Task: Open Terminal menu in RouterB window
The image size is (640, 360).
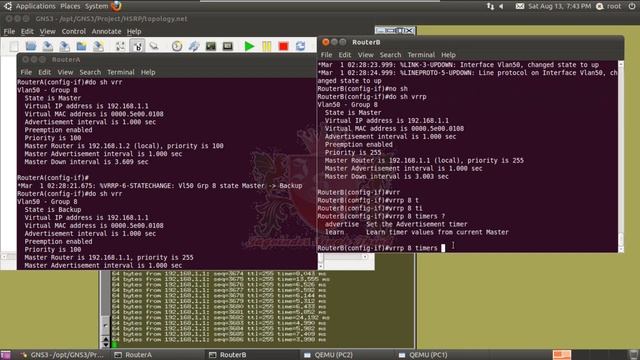Action: tap(421, 55)
